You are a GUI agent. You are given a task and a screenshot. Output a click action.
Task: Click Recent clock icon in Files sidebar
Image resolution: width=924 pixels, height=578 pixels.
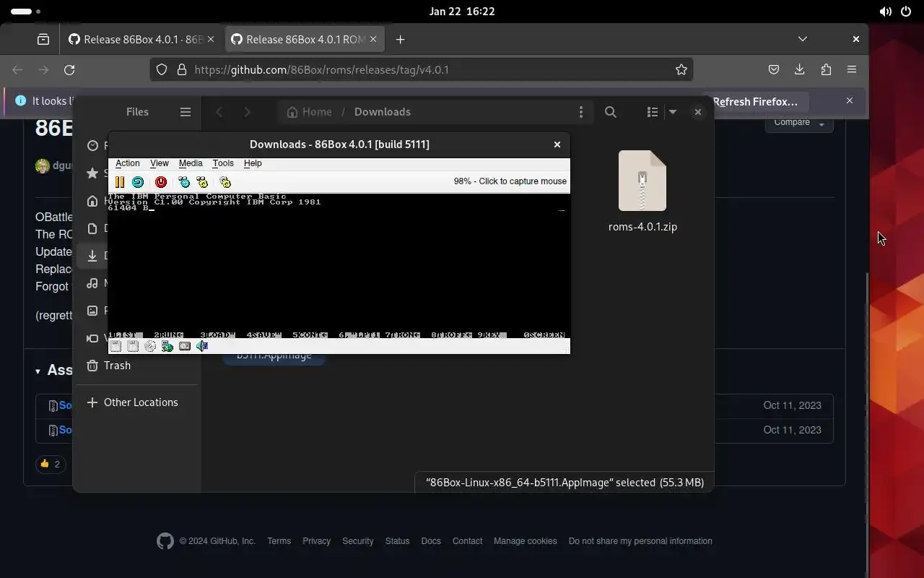coord(92,146)
